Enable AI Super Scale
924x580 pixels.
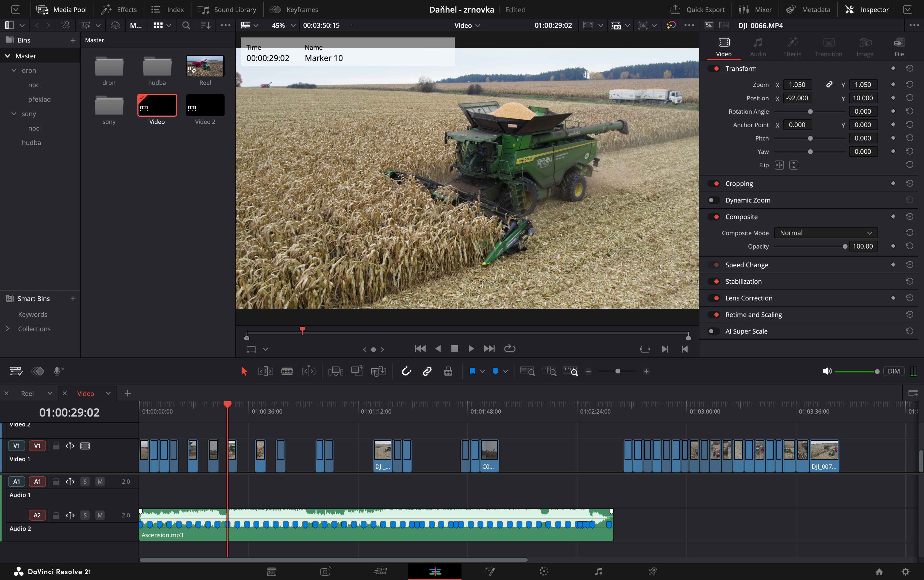click(714, 331)
